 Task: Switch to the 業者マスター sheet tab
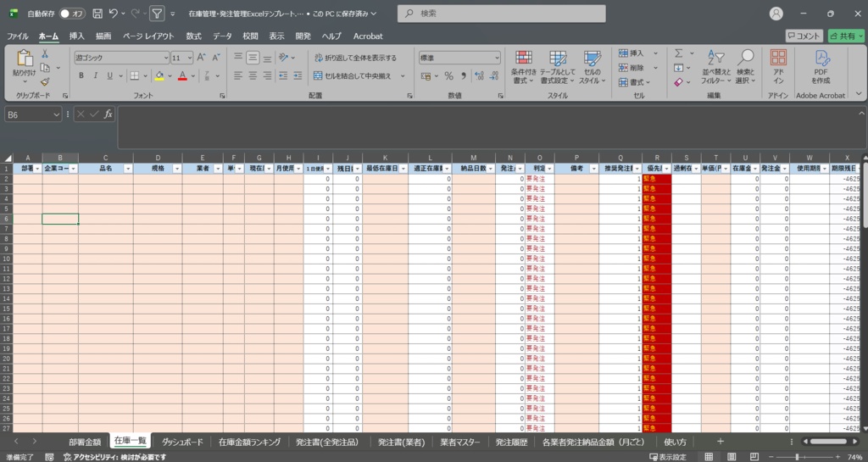(x=460, y=443)
